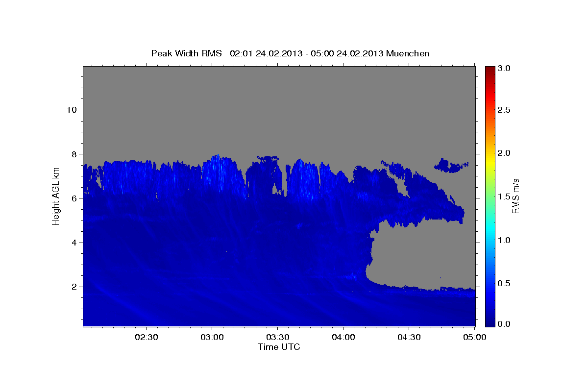Click the 04:00 time tick label
Screen dimensions: 588x392
(x=343, y=337)
